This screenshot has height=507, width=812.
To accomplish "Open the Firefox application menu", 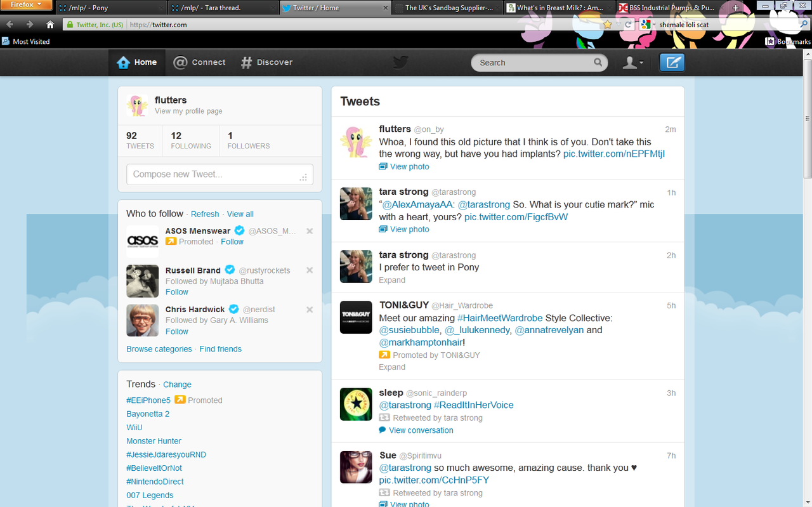I will (26, 5).
